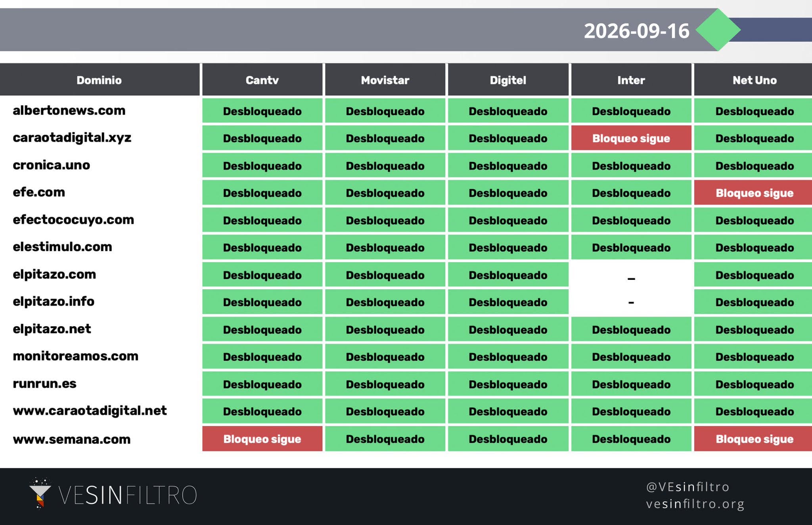Select the albertonews.com domain row label

[69, 110]
